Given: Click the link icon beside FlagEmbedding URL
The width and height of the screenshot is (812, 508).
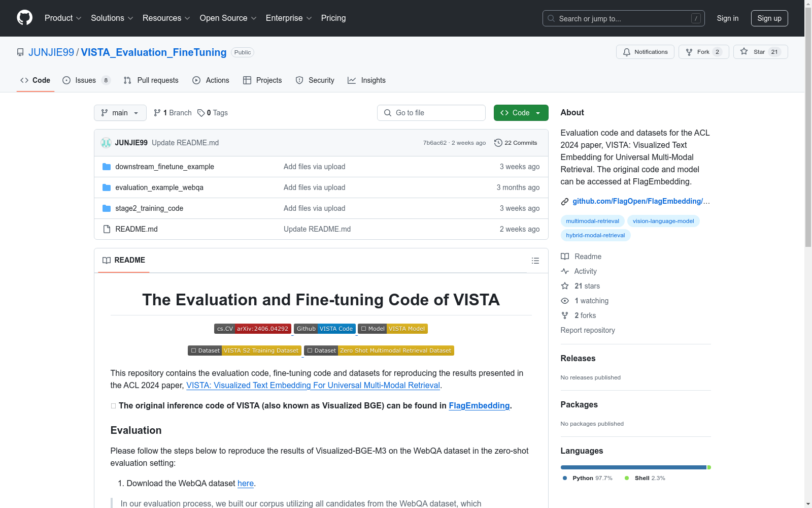Looking at the screenshot, I should click(565, 202).
